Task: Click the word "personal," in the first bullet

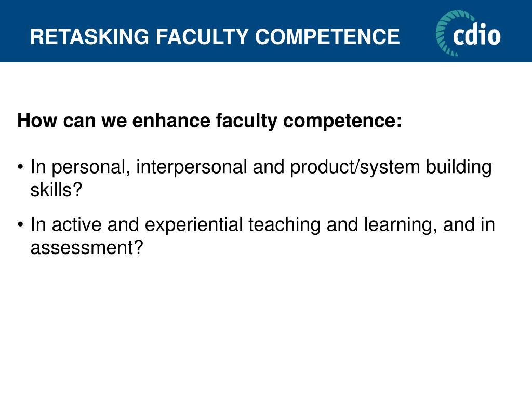Action: click(x=91, y=167)
